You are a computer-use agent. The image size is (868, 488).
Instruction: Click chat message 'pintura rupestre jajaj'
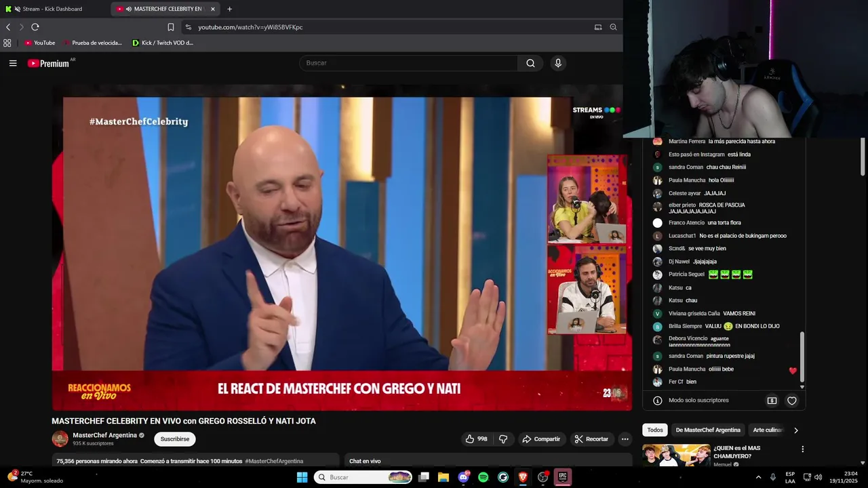pyautogui.click(x=730, y=356)
